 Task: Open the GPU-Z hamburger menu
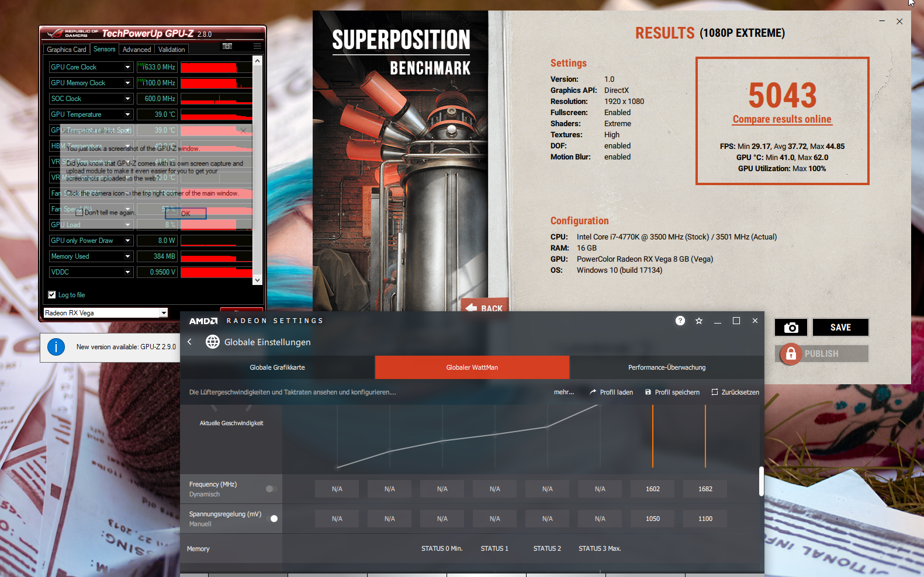tap(257, 46)
